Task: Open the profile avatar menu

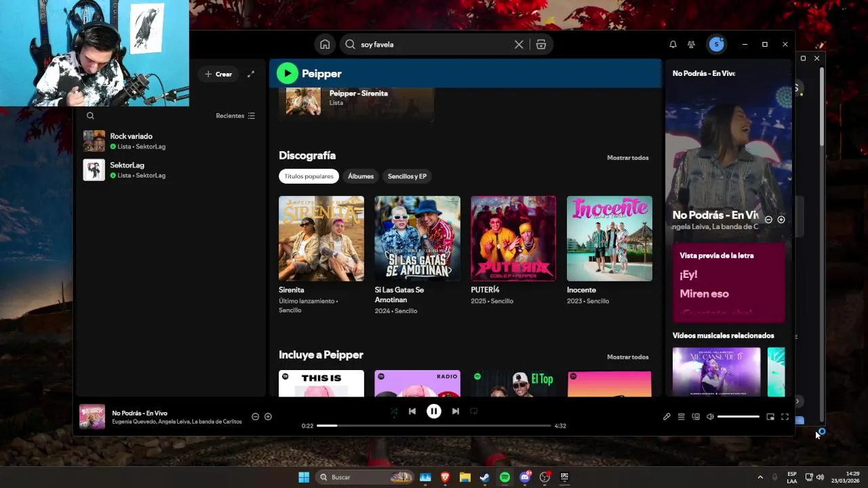Action: click(716, 44)
